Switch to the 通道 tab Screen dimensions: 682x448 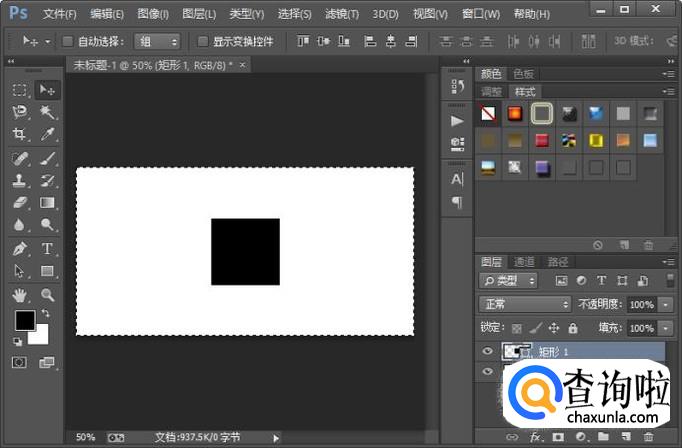click(x=524, y=262)
